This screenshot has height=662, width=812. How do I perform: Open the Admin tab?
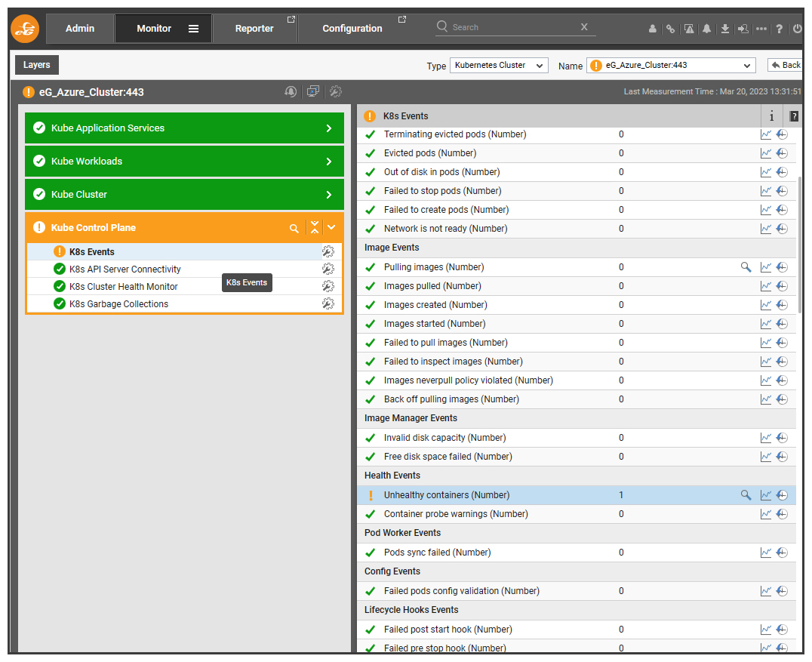tap(80, 29)
